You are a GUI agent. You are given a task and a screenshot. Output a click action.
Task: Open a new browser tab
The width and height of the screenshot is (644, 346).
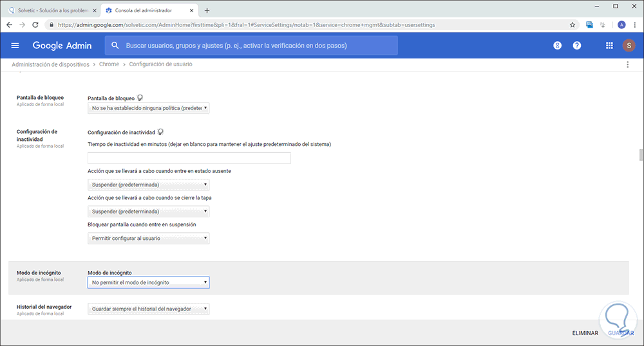[x=207, y=10]
